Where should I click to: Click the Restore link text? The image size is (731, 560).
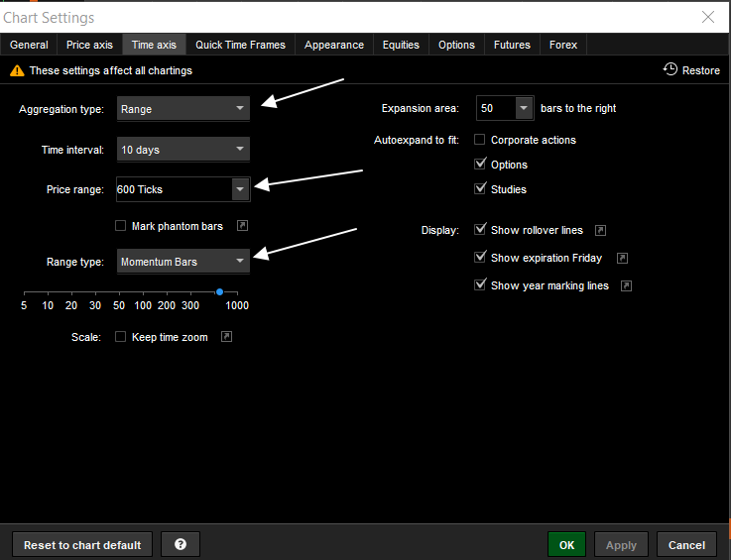(x=700, y=70)
